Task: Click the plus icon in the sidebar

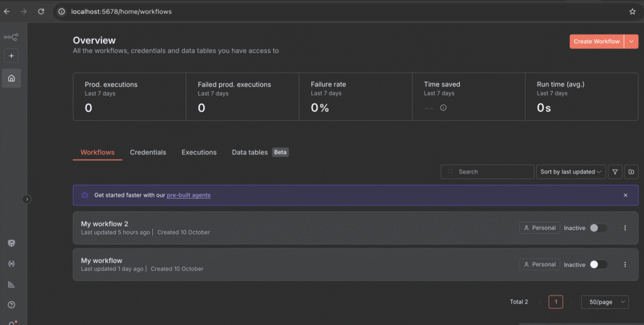Action: pyautogui.click(x=11, y=56)
